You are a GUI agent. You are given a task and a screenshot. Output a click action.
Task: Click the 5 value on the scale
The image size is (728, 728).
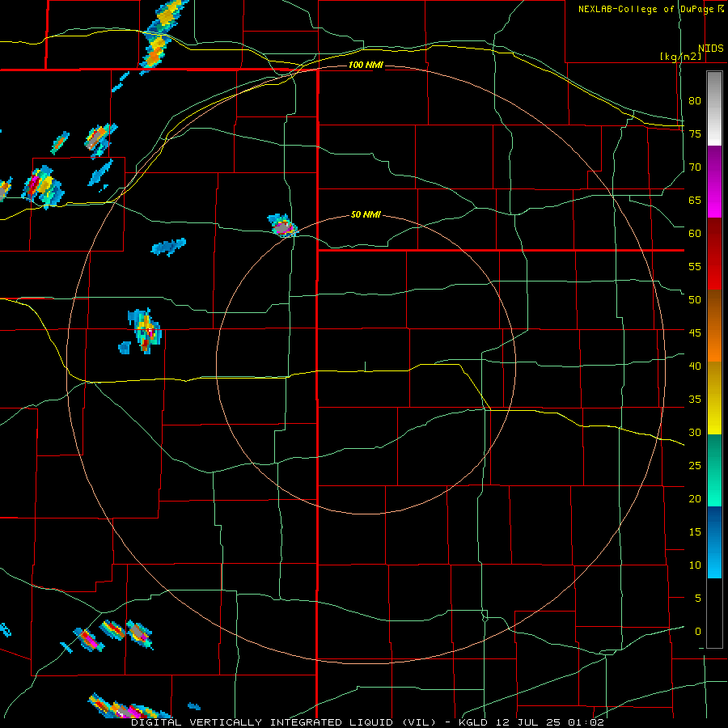click(698, 598)
